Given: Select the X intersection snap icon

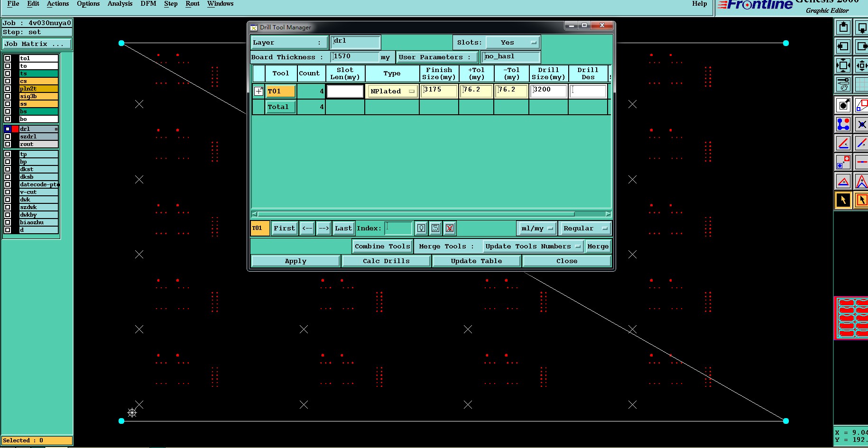Looking at the screenshot, I should (x=861, y=124).
